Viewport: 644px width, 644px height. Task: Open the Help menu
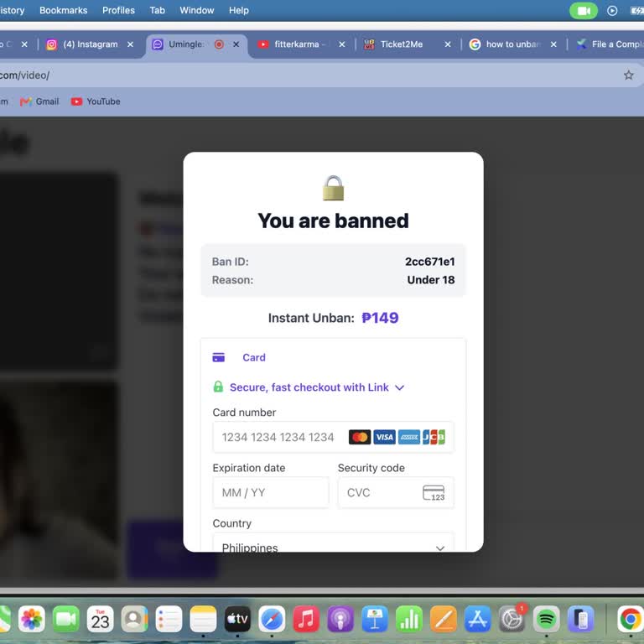tap(239, 10)
